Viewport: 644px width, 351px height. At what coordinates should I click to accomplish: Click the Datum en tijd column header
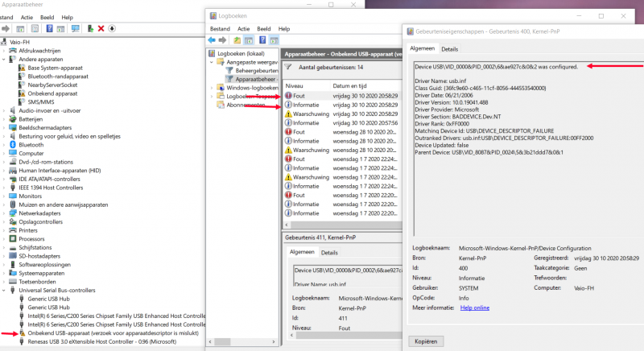[x=350, y=85]
